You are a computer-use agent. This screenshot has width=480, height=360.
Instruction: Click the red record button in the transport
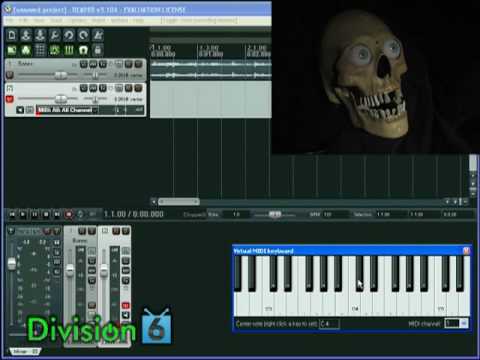69,214
